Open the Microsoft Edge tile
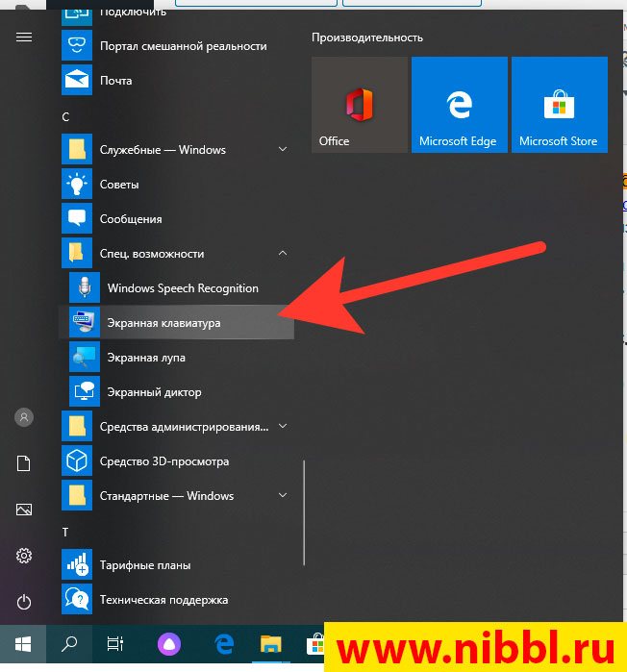 click(460, 105)
